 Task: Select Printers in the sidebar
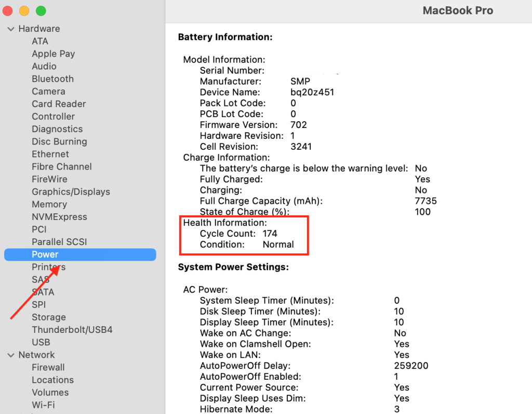click(x=48, y=267)
